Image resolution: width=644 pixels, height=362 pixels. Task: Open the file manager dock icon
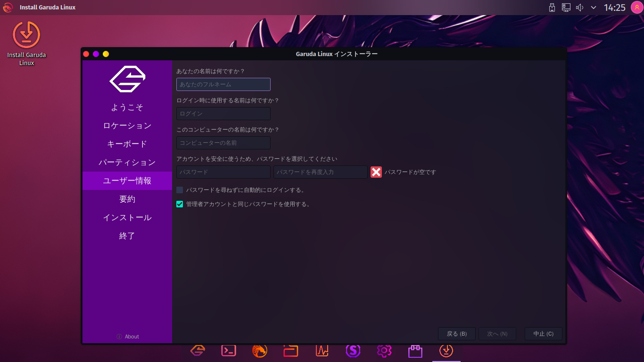click(291, 350)
